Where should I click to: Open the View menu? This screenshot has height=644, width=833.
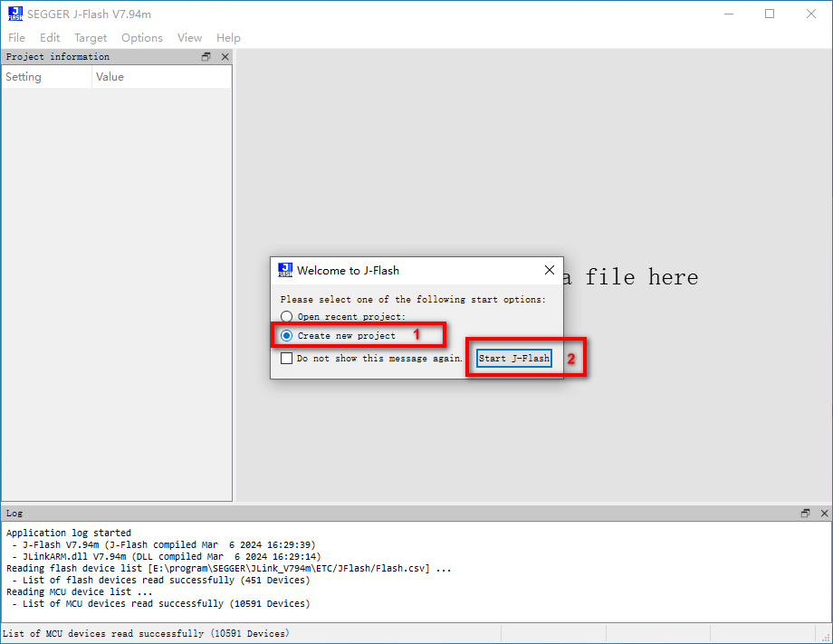[x=189, y=38]
